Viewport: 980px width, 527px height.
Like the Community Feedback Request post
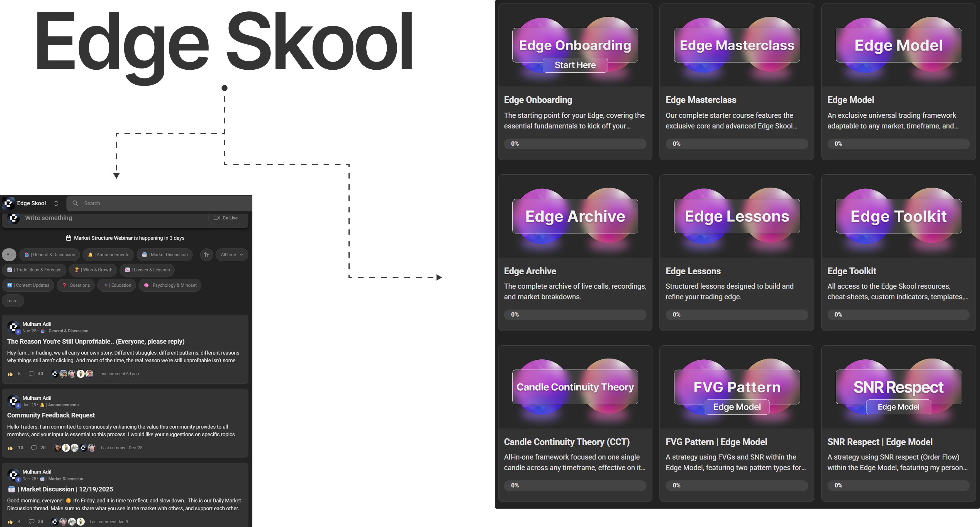click(x=10, y=448)
